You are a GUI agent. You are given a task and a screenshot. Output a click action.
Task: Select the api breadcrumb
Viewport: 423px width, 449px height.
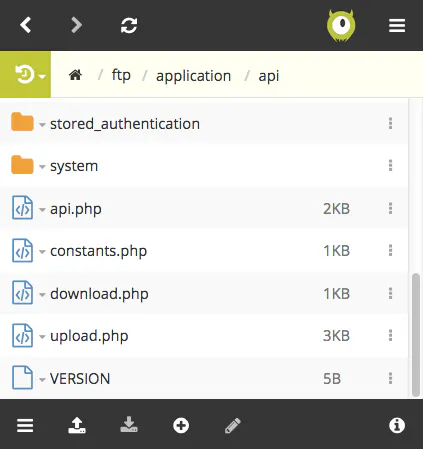pos(269,76)
